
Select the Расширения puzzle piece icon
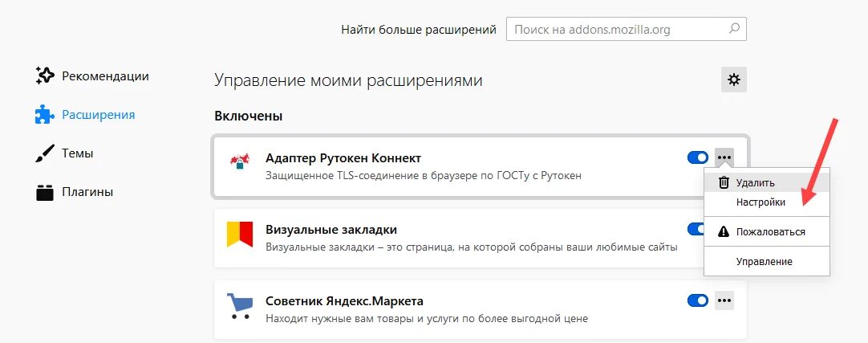44,115
